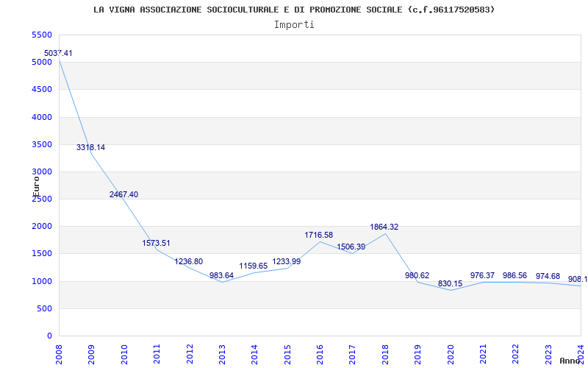Click the data label 830.15
This screenshot has width=588, height=368.
[x=450, y=283]
